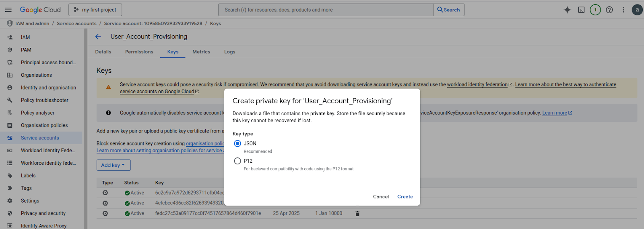This screenshot has height=229, width=644.
Task: Follow the workload identity federation link
Action: tap(477, 84)
